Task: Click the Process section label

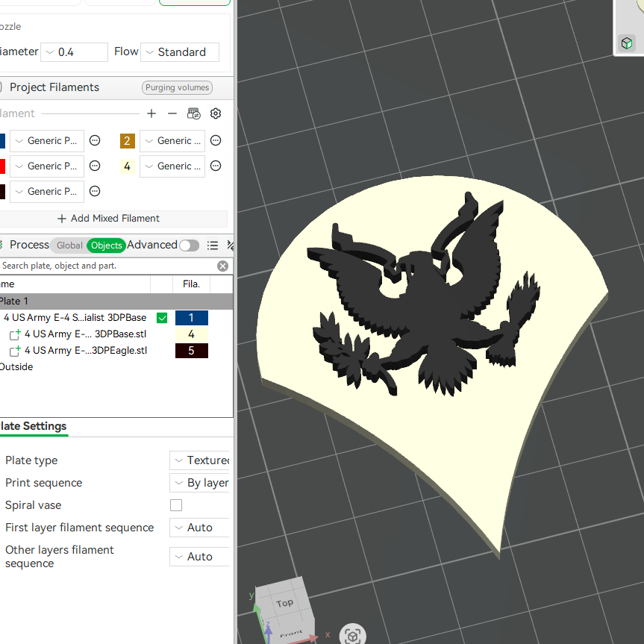Action: click(x=29, y=246)
